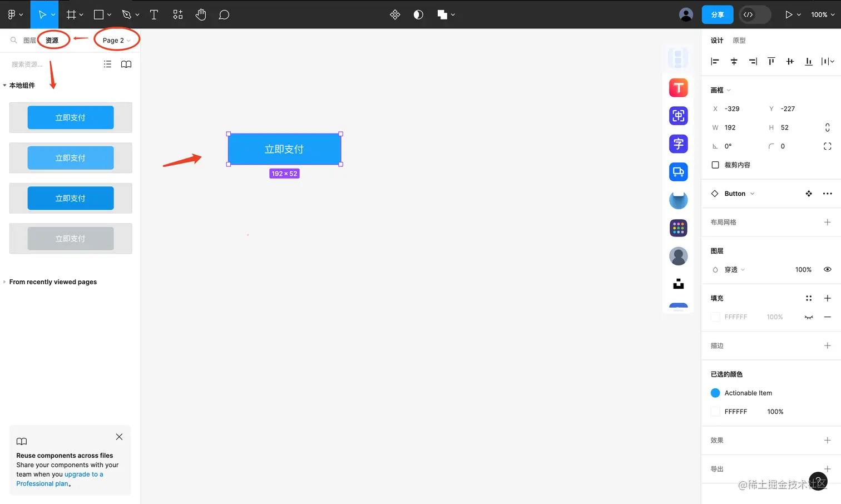Open the team library book icon
Viewport: 841px width, 504px height.
(x=126, y=64)
